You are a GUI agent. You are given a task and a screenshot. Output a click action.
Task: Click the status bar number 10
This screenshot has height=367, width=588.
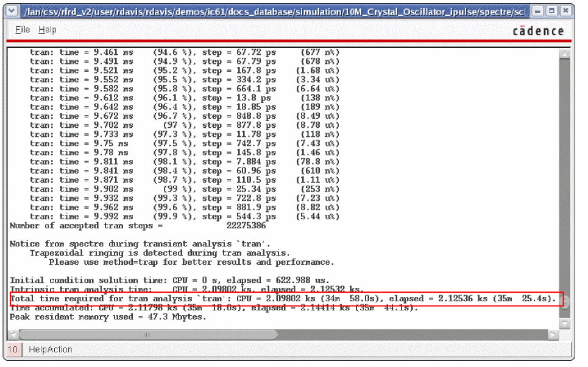(13, 349)
